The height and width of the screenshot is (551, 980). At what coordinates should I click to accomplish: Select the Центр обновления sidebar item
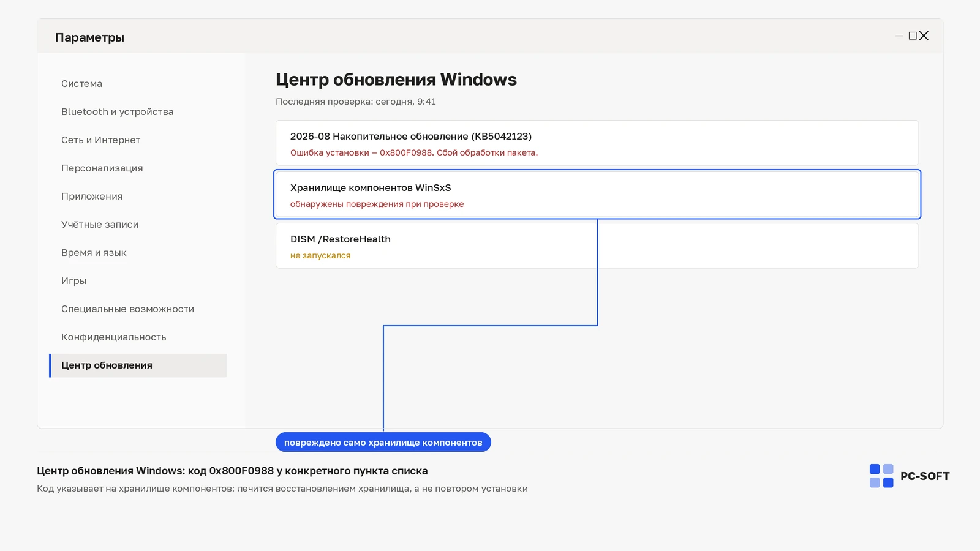(138, 365)
